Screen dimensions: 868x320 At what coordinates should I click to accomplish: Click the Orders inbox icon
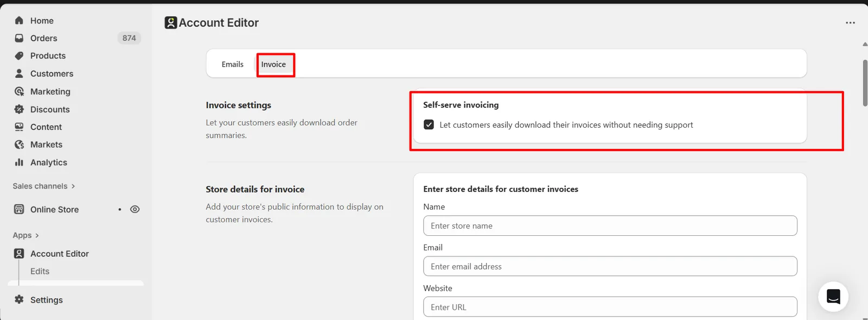[19, 38]
